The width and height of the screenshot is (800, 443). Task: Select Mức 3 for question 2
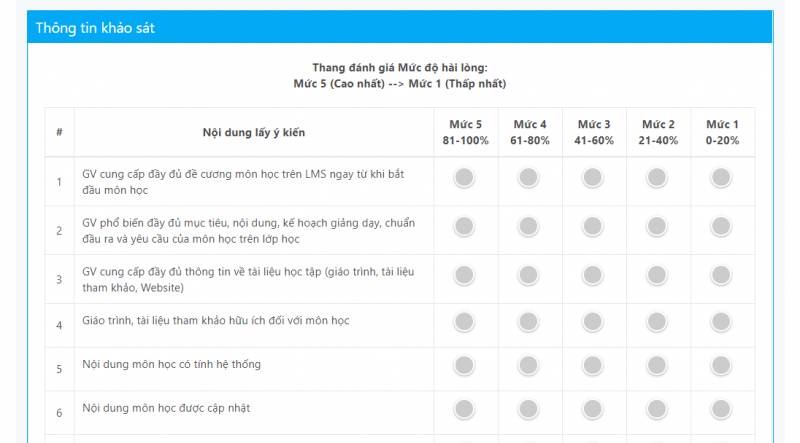pyautogui.click(x=592, y=227)
